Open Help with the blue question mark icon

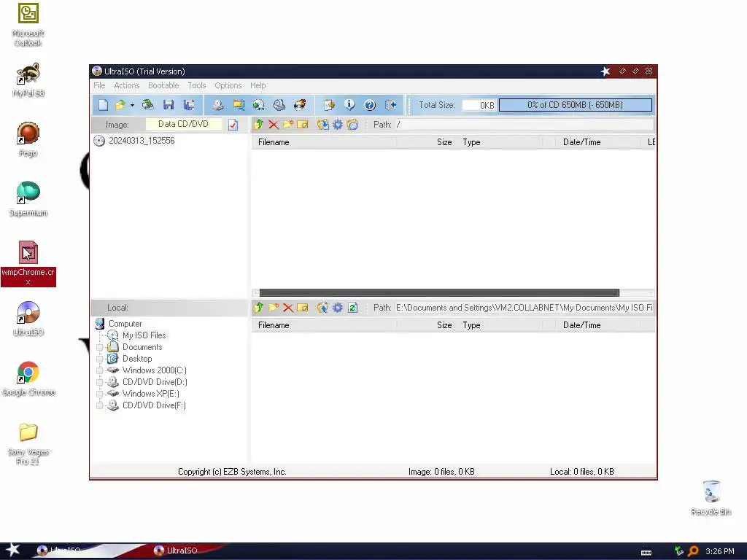point(370,105)
